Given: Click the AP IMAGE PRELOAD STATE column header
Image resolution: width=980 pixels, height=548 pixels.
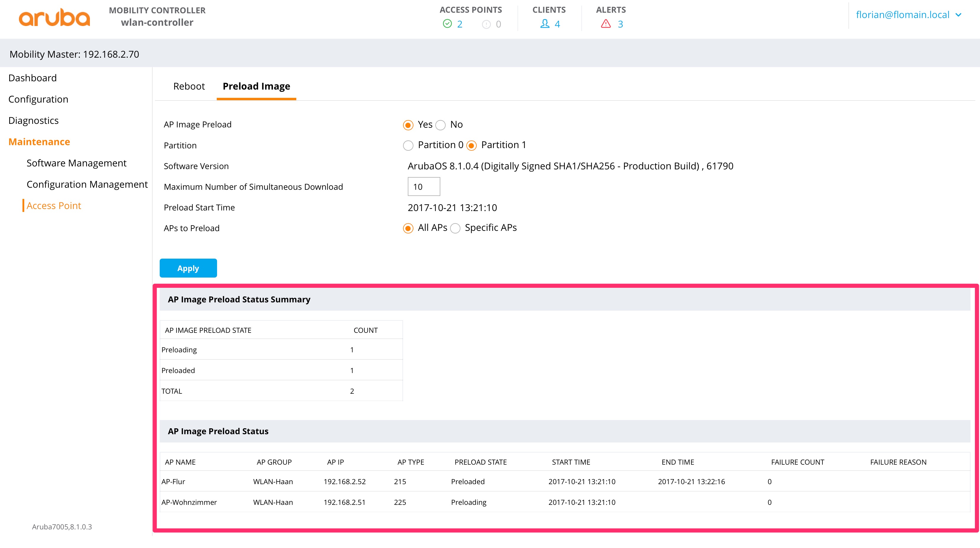Looking at the screenshot, I should coord(208,330).
